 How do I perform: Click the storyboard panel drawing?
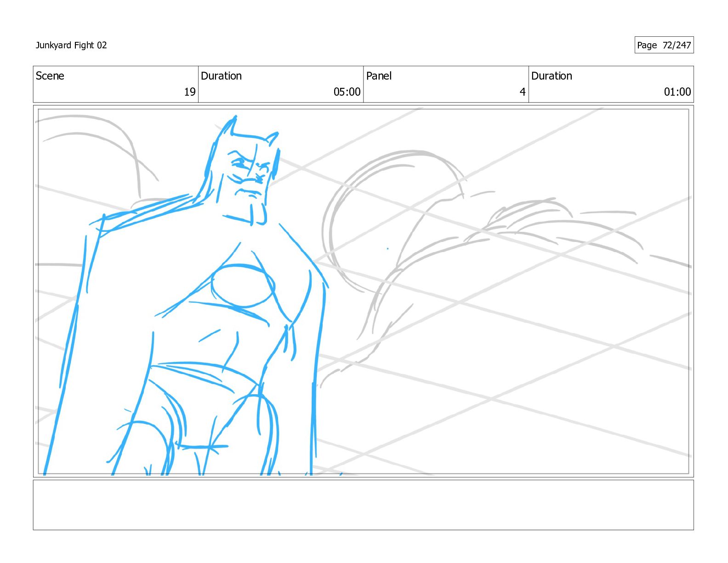(x=363, y=291)
